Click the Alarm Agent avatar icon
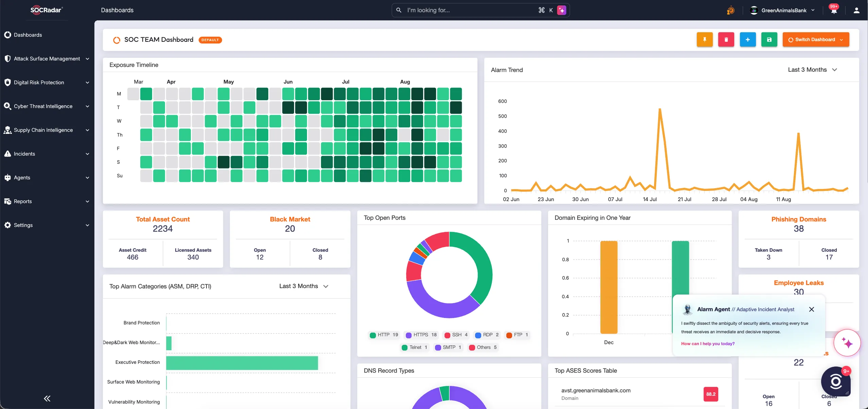This screenshot has height=409, width=868. click(688, 309)
